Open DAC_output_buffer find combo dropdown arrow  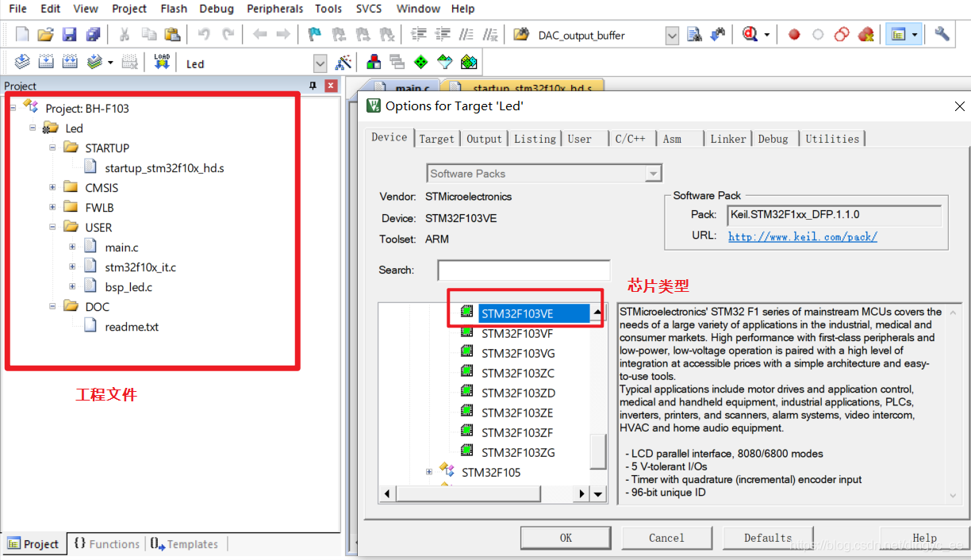tap(672, 35)
